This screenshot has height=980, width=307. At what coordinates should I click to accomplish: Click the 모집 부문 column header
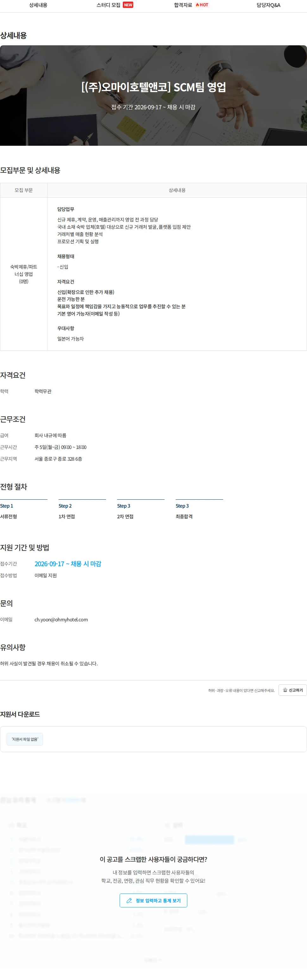[x=23, y=190]
